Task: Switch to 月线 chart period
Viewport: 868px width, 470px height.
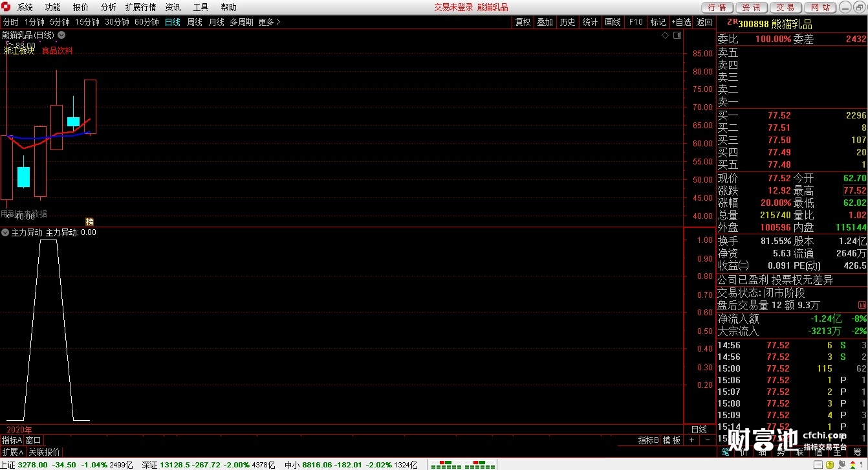Action: (217, 22)
